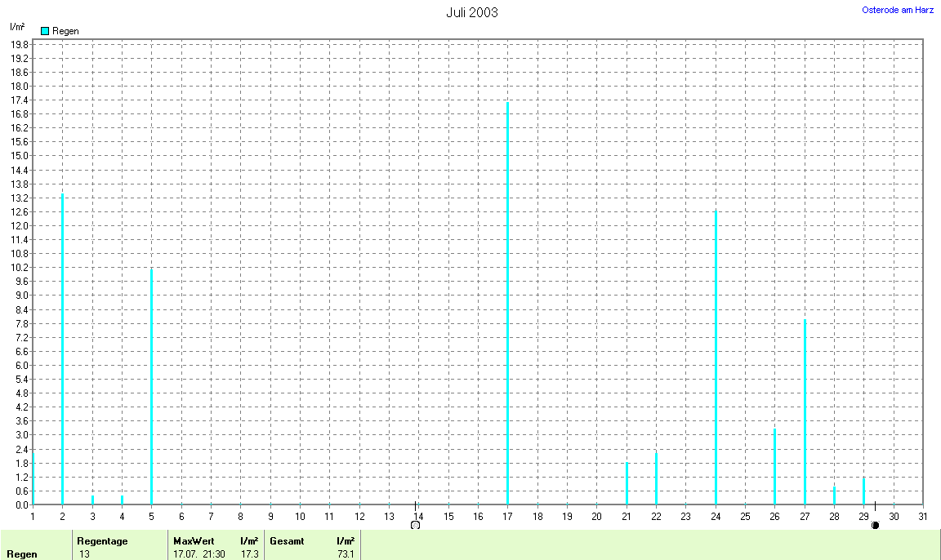This screenshot has width=941, height=560.
Task: Select the tallest rain bar on day 17
Action: 507,302
